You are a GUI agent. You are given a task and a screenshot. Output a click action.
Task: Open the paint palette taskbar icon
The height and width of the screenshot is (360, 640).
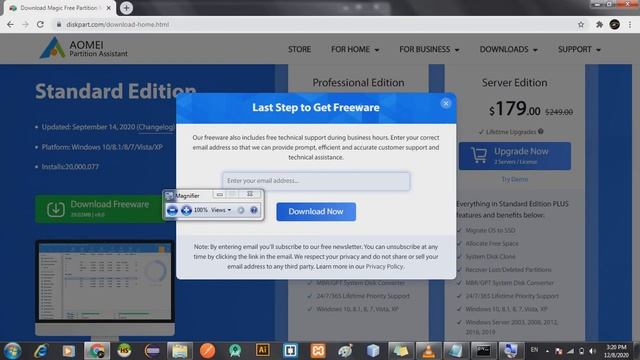tap(345, 351)
